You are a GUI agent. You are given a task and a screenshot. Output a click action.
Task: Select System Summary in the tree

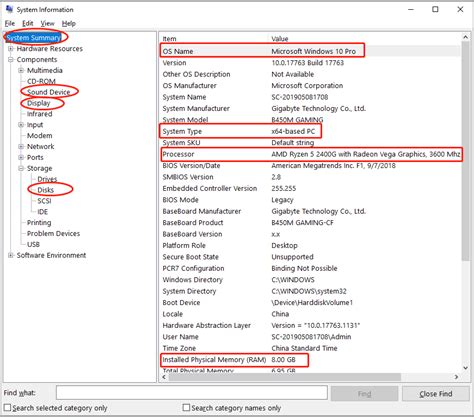[x=33, y=38]
